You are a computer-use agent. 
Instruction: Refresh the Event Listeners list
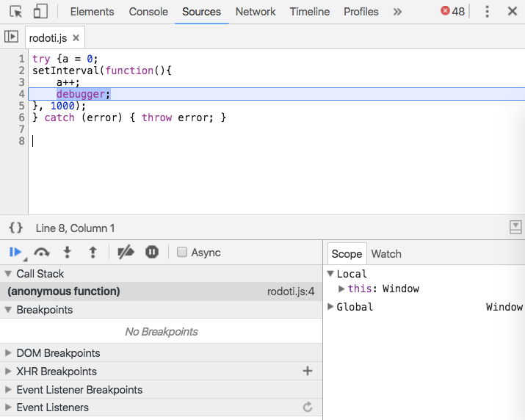click(308, 407)
